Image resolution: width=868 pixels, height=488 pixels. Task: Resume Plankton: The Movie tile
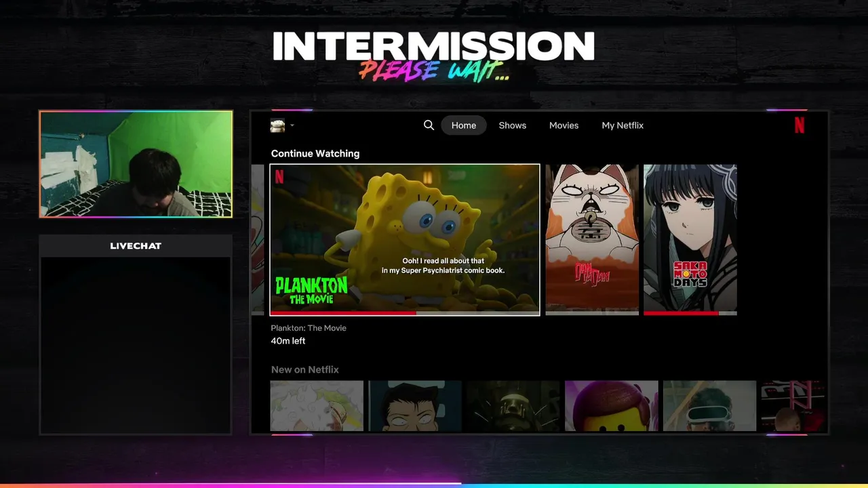pos(405,240)
